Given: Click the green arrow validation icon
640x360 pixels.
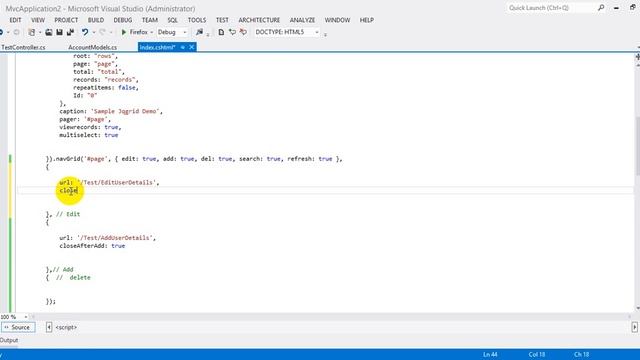Looking at the screenshot, I should [232, 32].
